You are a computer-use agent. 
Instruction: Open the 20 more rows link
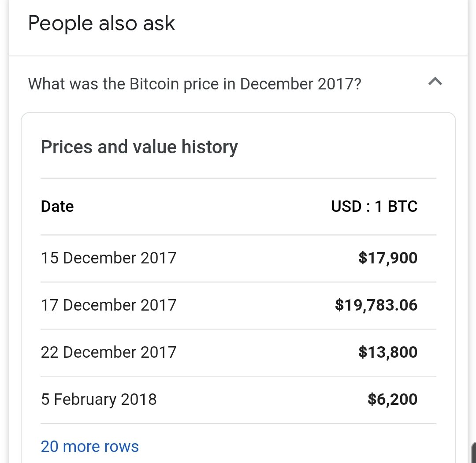point(89,446)
